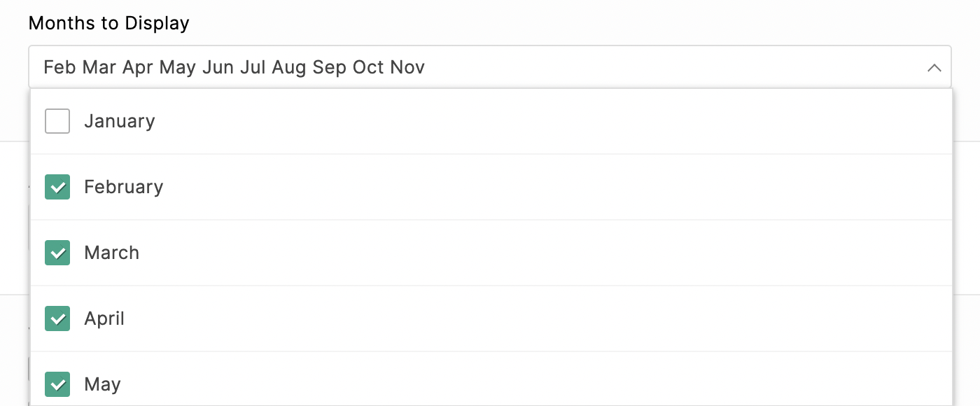The width and height of the screenshot is (980, 406).
Task: Click the Months to Display label
Action: (108, 22)
